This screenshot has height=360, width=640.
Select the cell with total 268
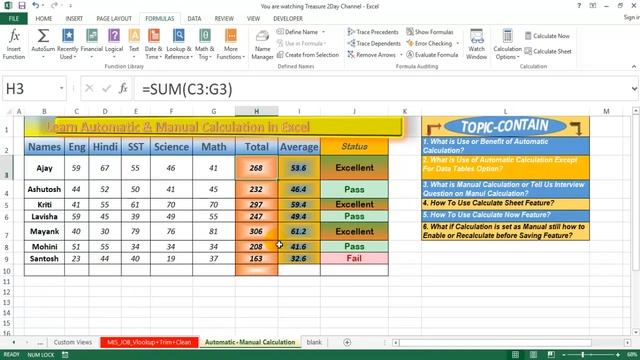coord(256,168)
